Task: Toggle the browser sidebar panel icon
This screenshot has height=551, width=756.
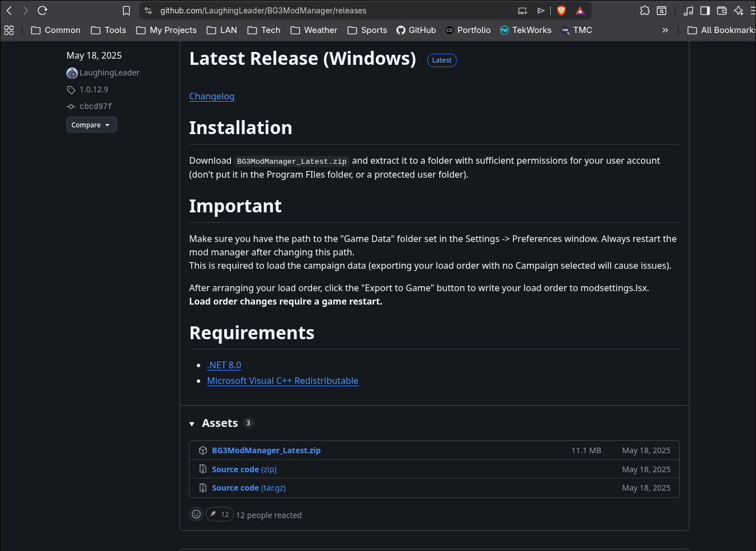Action: (705, 11)
